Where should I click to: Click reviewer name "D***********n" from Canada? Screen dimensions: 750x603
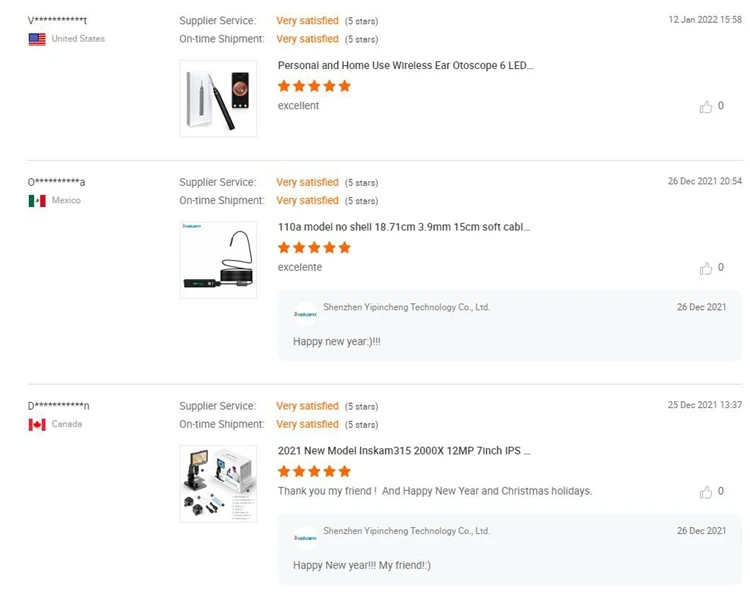coord(58,406)
